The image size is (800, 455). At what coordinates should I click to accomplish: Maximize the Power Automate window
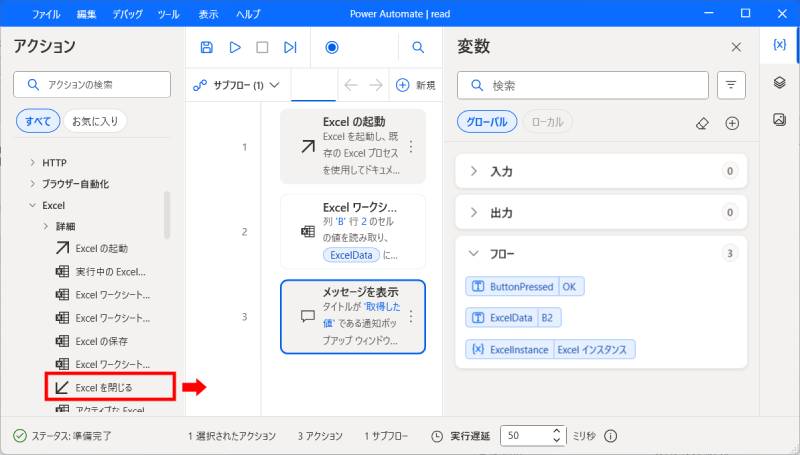(745, 14)
